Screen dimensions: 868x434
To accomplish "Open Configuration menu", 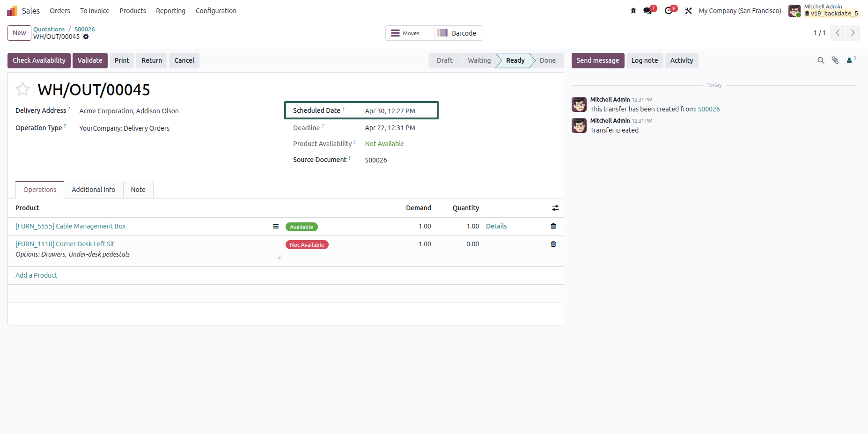I will click(x=216, y=11).
